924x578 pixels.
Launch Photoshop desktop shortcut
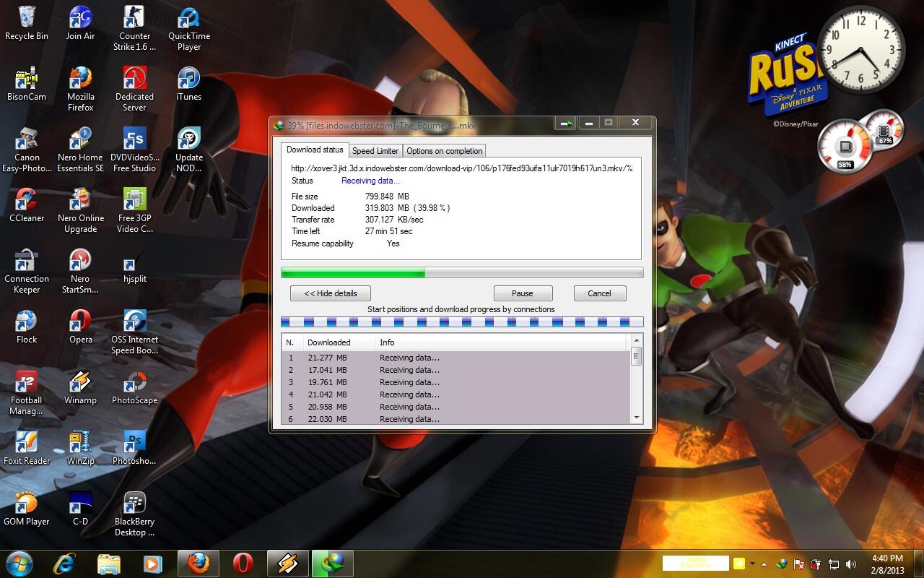coord(134,448)
